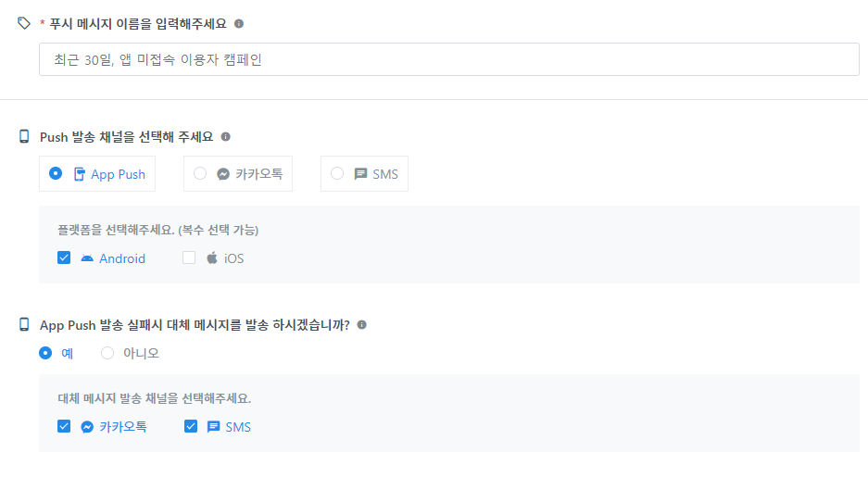Choose the 예 radio option
Image resolution: width=868 pixels, height=490 pixels.
click(x=45, y=353)
